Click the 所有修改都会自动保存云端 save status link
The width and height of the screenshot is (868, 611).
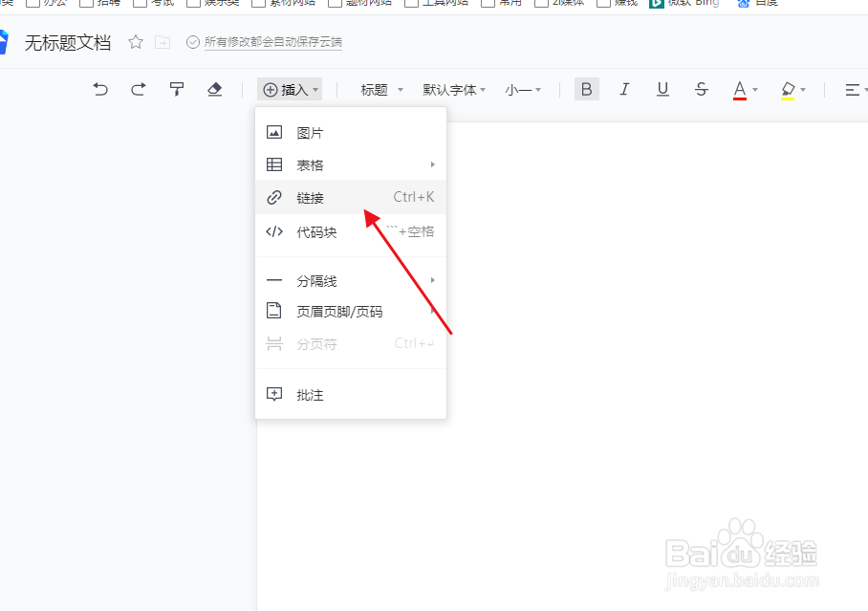pyautogui.click(x=272, y=42)
